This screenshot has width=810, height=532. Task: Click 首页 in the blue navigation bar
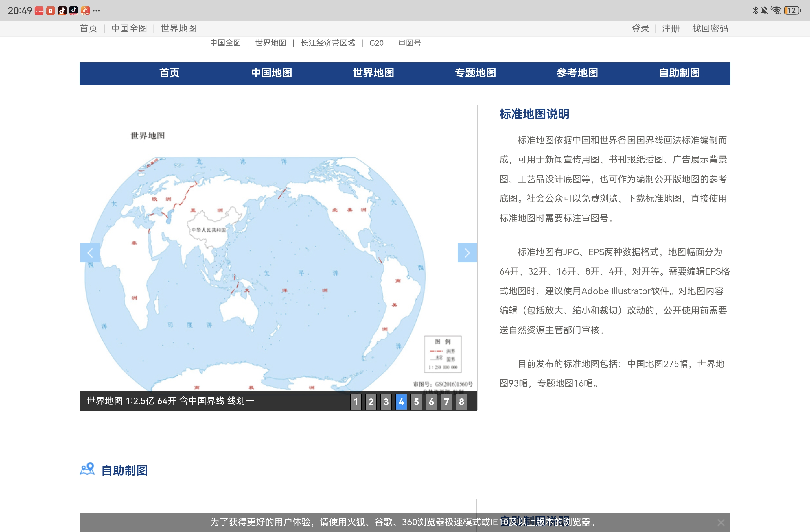click(170, 73)
